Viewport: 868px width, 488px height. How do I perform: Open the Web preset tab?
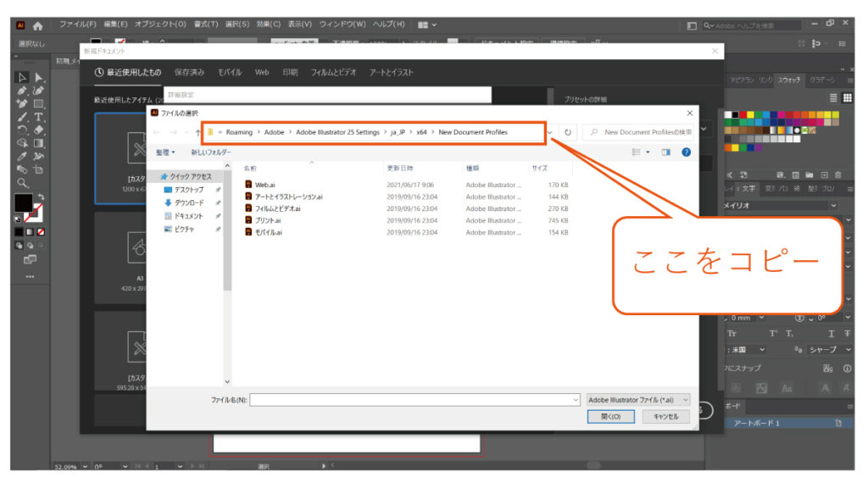262,73
